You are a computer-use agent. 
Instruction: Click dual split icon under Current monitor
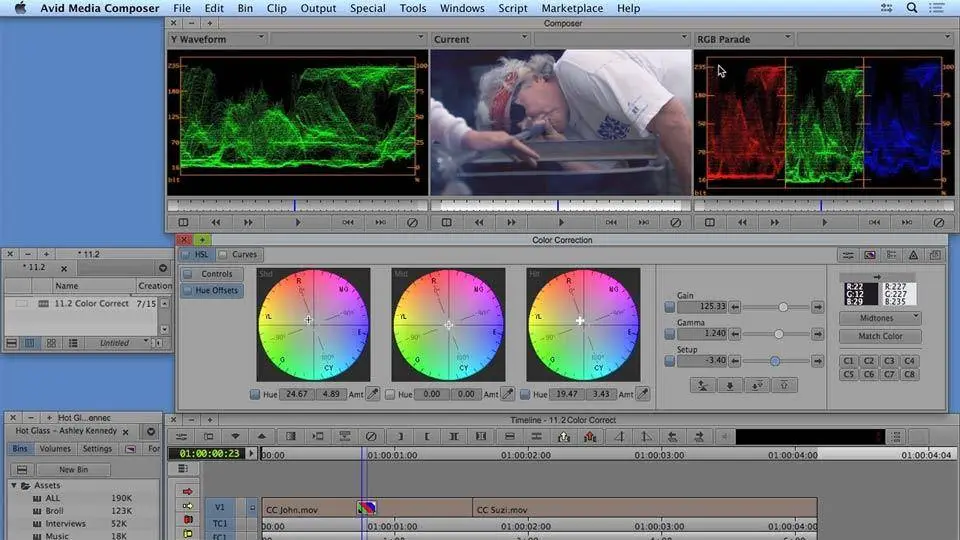[x=445, y=223]
